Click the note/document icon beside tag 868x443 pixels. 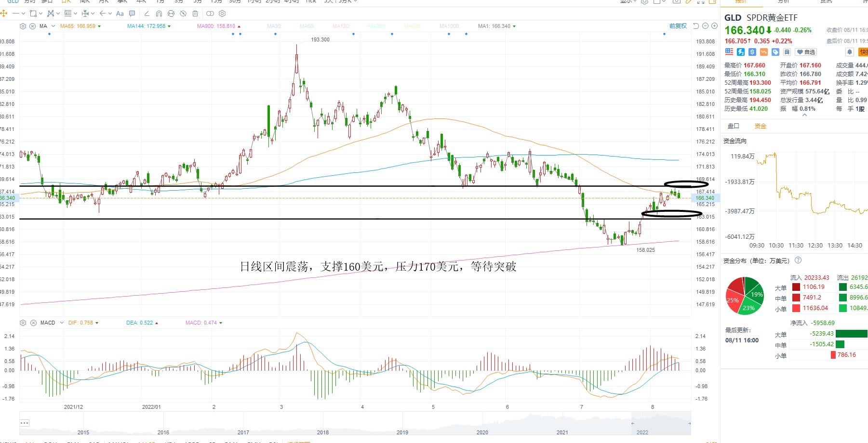coord(787,52)
